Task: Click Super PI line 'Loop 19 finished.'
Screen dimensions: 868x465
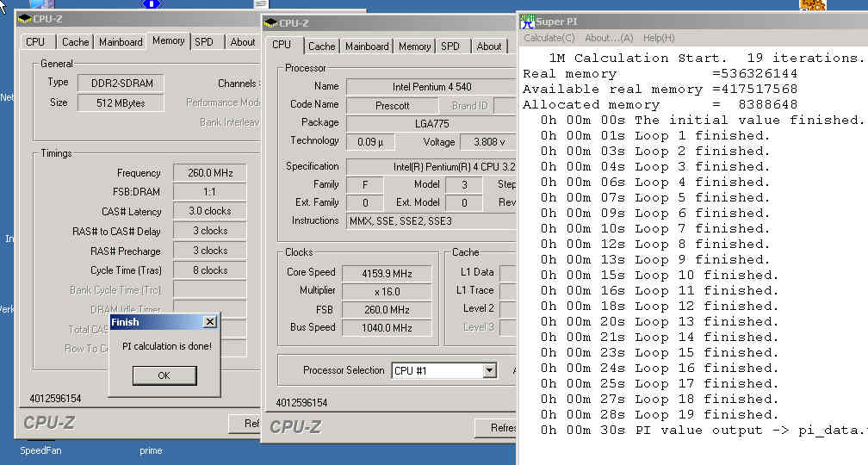Action: click(660, 415)
